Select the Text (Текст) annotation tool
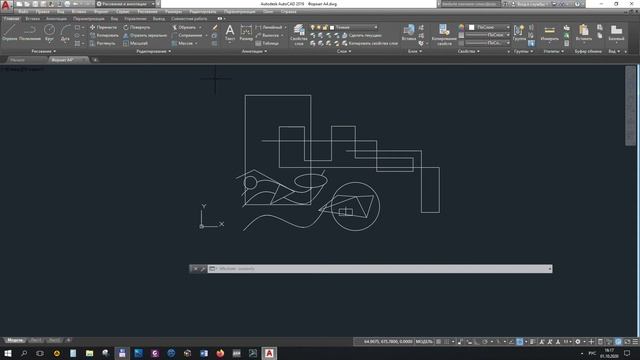This screenshot has height=360, width=640. click(230, 33)
